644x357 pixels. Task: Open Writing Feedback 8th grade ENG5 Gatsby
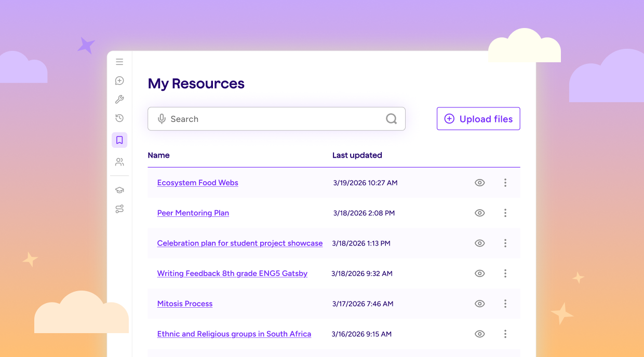click(232, 273)
